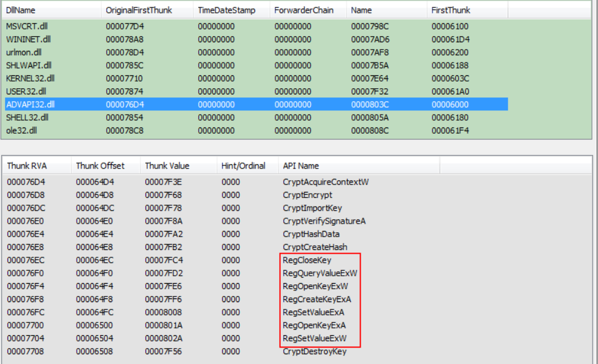This screenshot has height=364, width=598.
Task: Click Thunk Offset 000064F0
Action: coord(94,273)
